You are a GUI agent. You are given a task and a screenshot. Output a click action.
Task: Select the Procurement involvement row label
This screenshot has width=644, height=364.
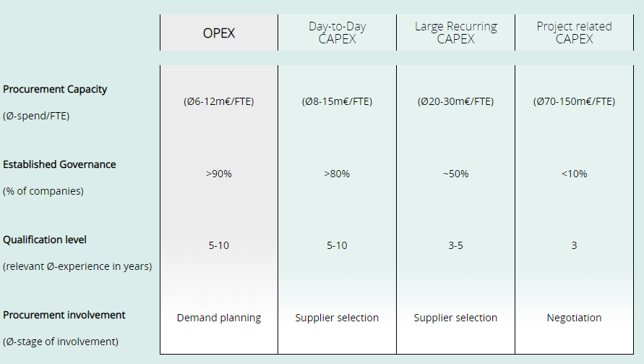point(64,315)
